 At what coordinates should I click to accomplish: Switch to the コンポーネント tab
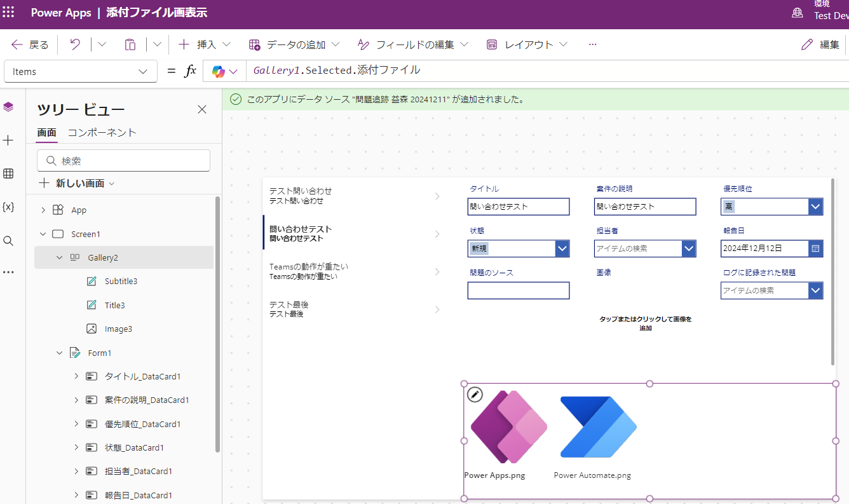coord(102,132)
